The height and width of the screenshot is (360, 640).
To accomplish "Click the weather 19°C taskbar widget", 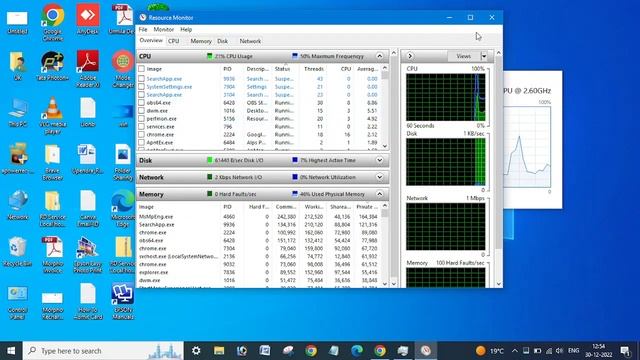I will coord(490,351).
